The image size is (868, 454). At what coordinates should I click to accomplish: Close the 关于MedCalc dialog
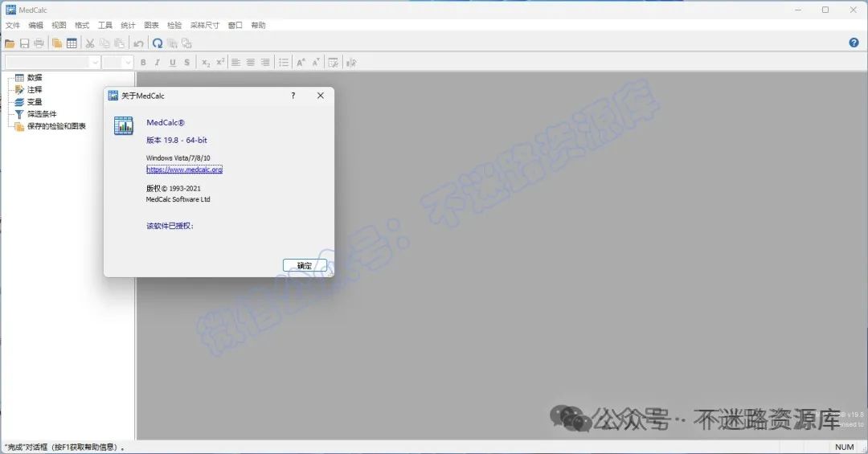tap(321, 96)
